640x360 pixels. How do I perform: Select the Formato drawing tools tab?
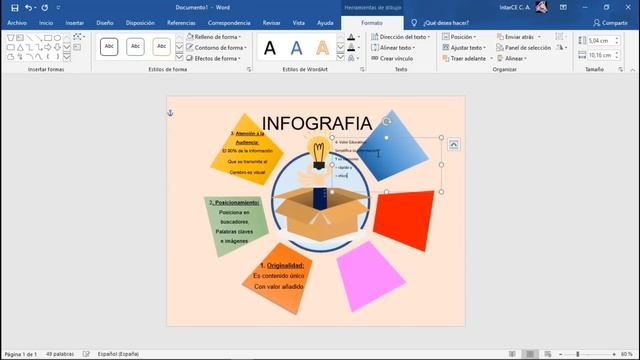[372, 23]
